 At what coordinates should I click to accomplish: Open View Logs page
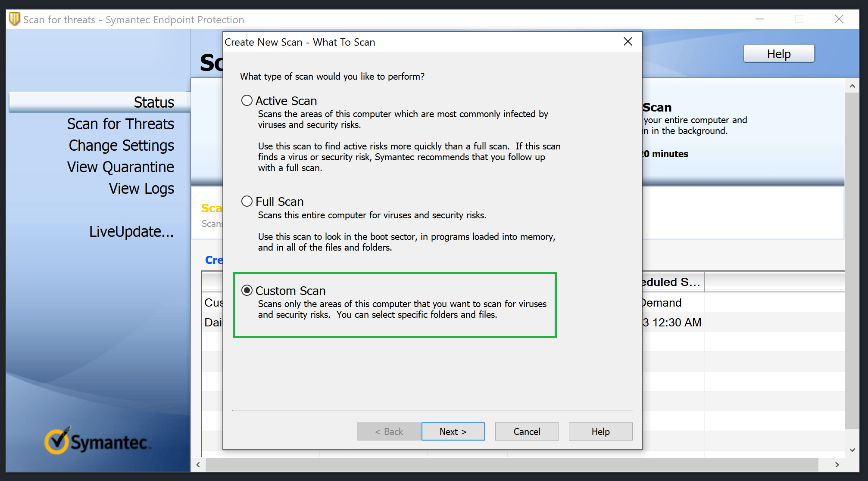(x=141, y=189)
